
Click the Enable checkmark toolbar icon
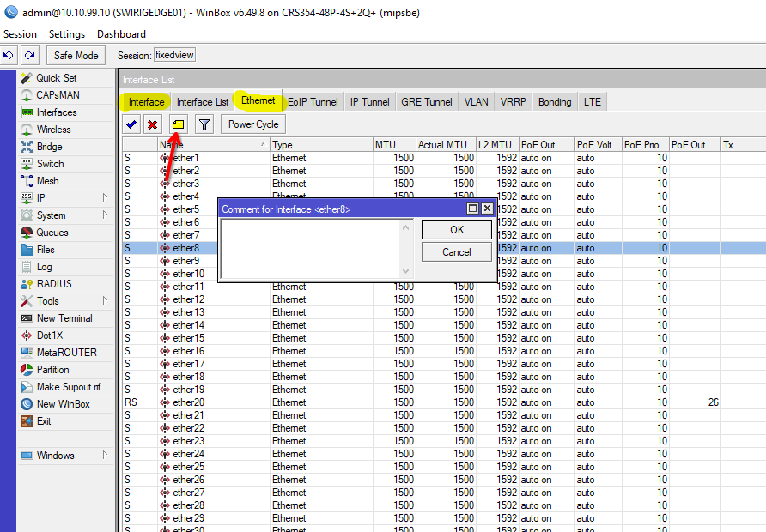[131, 124]
